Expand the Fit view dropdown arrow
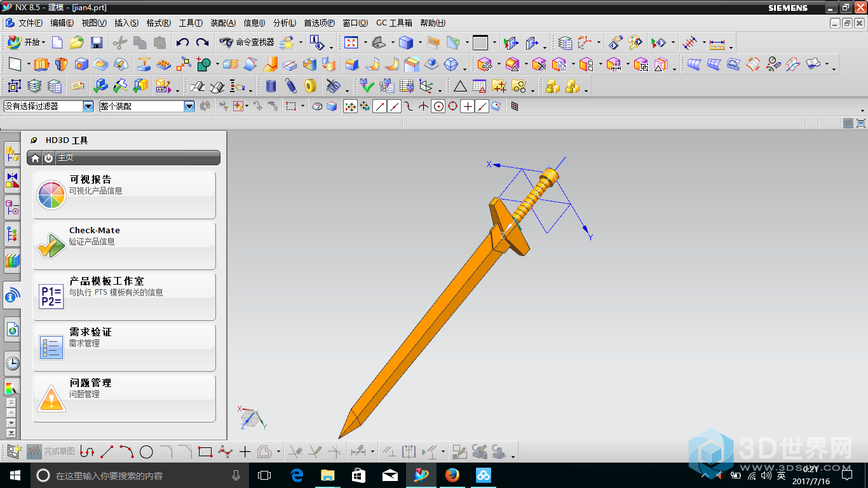Image resolution: width=868 pixels, height=488 pixels. [x=365, y=43]
